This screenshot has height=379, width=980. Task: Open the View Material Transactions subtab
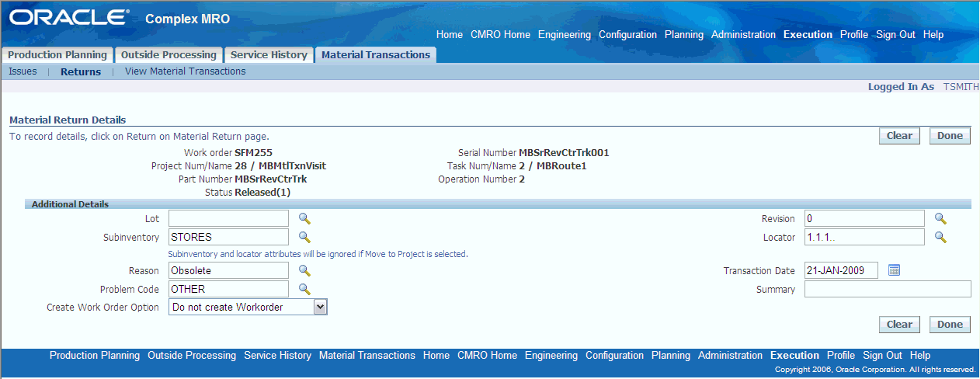(185, 71)
